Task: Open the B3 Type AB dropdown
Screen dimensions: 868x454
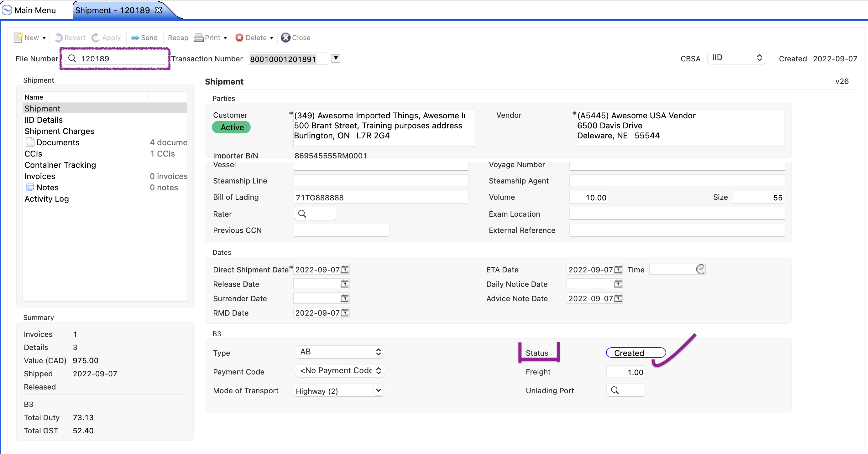Action: (x=340, y=352)
